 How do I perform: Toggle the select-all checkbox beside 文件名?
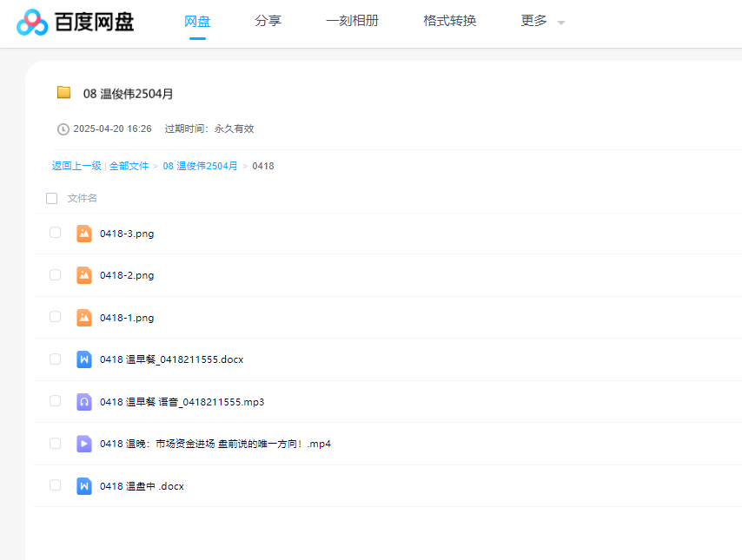52,199
